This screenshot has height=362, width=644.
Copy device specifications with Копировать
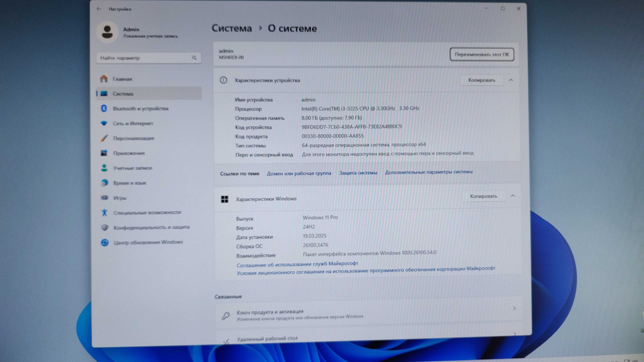pos(482,80)
